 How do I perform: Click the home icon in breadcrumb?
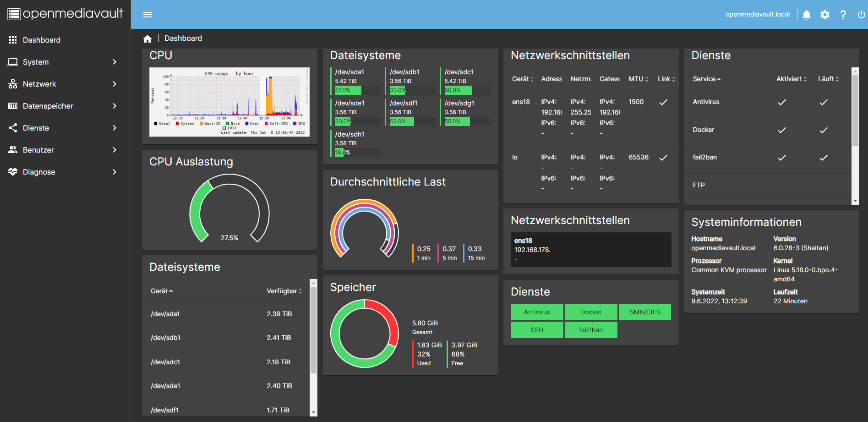click(x=147, y=39)
